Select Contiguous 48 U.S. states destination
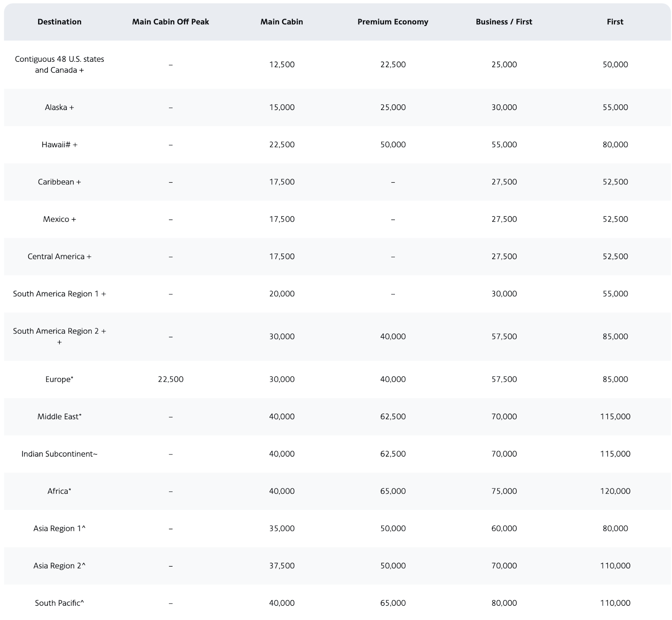The image size is (672, 620). point(59,65)
